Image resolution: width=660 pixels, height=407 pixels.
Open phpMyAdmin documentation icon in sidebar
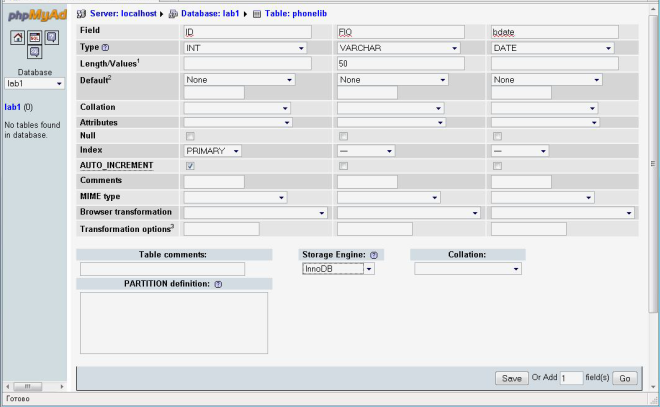tap(52, 37)
